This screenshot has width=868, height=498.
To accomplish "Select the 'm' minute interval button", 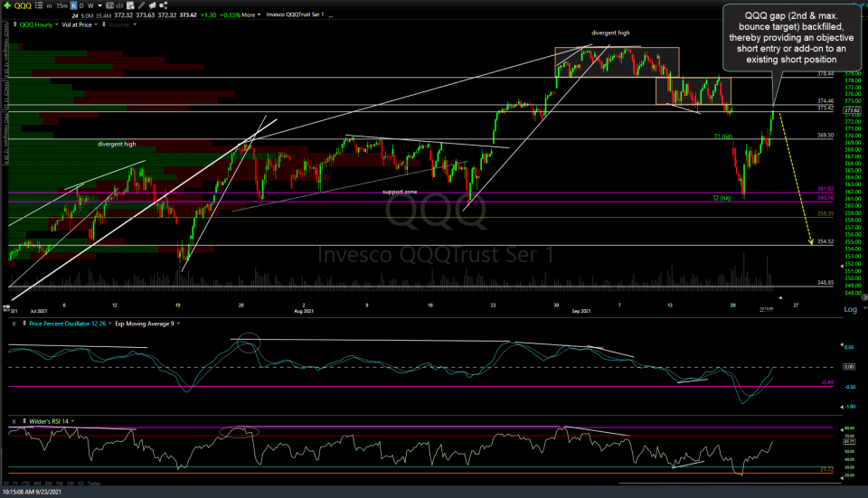I will tap(49, 5).
